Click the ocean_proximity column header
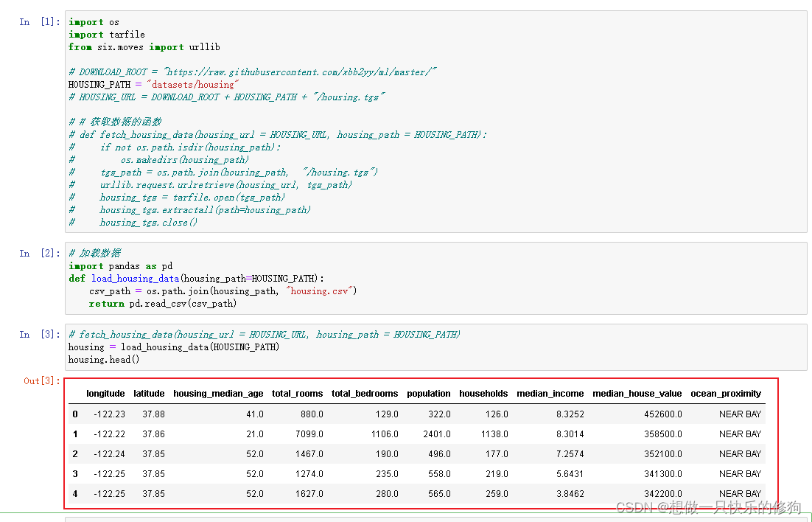 [x=726, y=394]
